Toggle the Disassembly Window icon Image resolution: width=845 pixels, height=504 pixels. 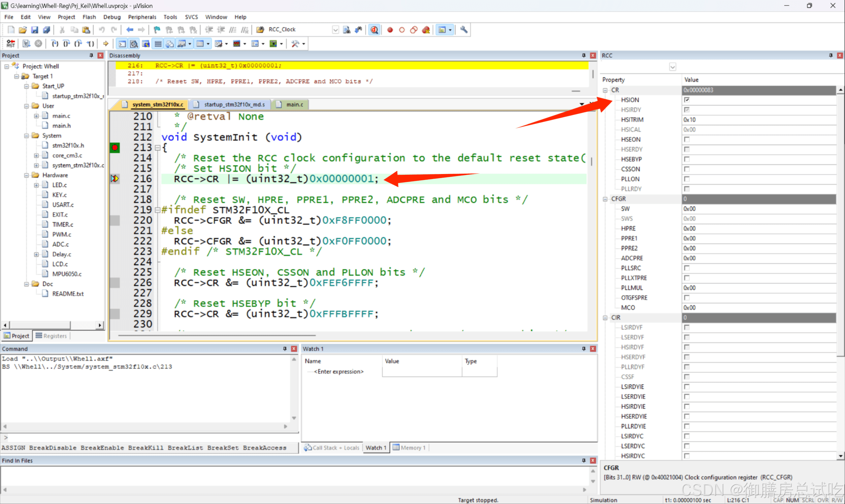[x=134, y=44]
